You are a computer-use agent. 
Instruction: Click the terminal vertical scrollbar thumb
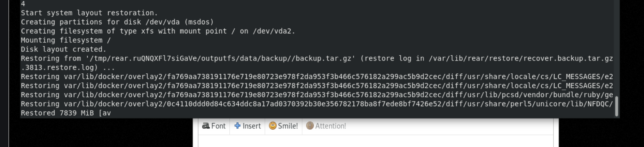click(617, 106)
